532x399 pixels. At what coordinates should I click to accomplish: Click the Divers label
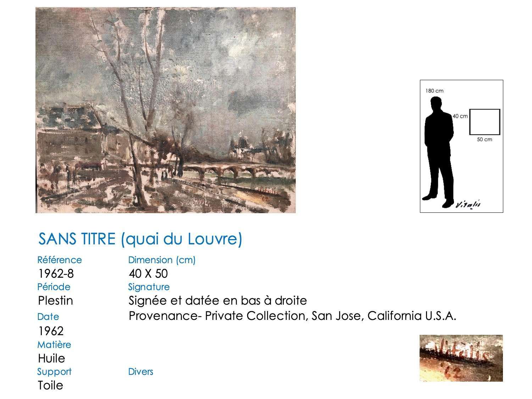[x=141, y=372]
